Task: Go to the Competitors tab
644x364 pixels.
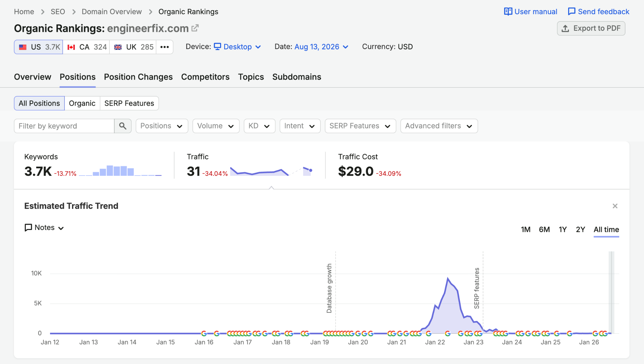Action: (205, 77)
